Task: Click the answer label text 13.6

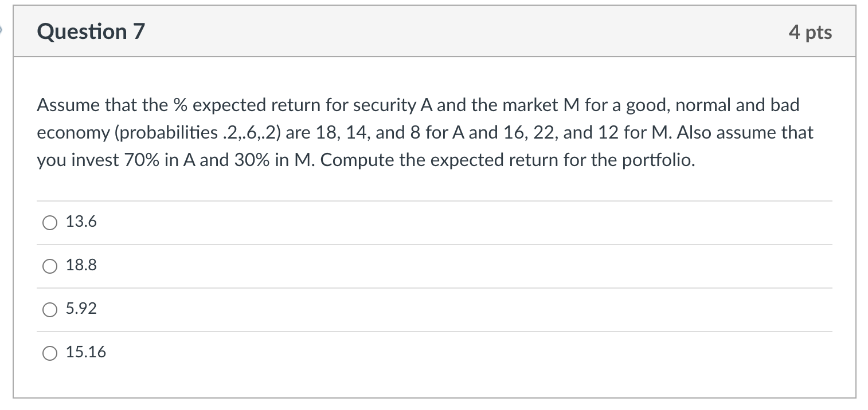Action: [x=82, y=222]
